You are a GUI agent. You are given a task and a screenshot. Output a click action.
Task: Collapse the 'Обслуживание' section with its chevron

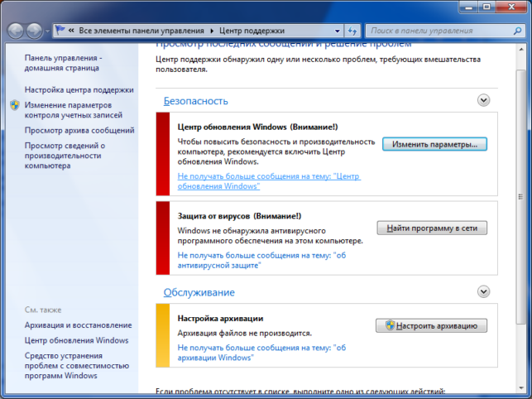click(x=483, y=291)
